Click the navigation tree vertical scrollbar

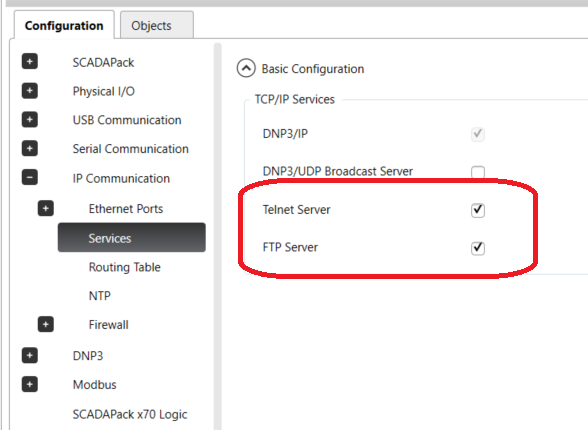pos(218,236)
